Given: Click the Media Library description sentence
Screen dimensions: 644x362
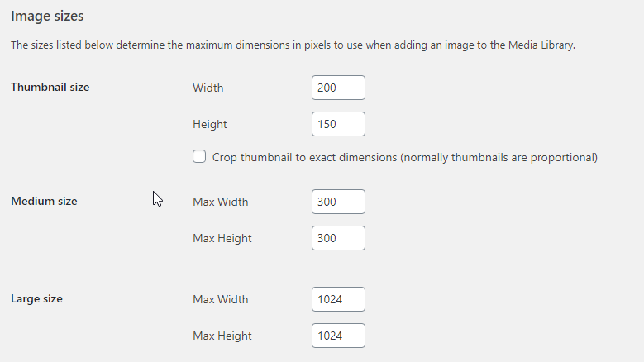Looking at the screenshot, I should tap(293, 45).
